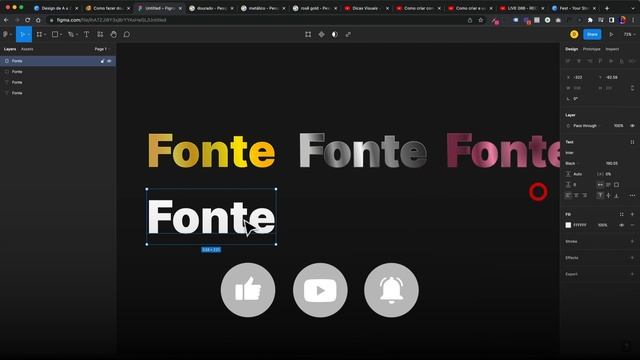Select the Frame tool

[x=39, y=35]
